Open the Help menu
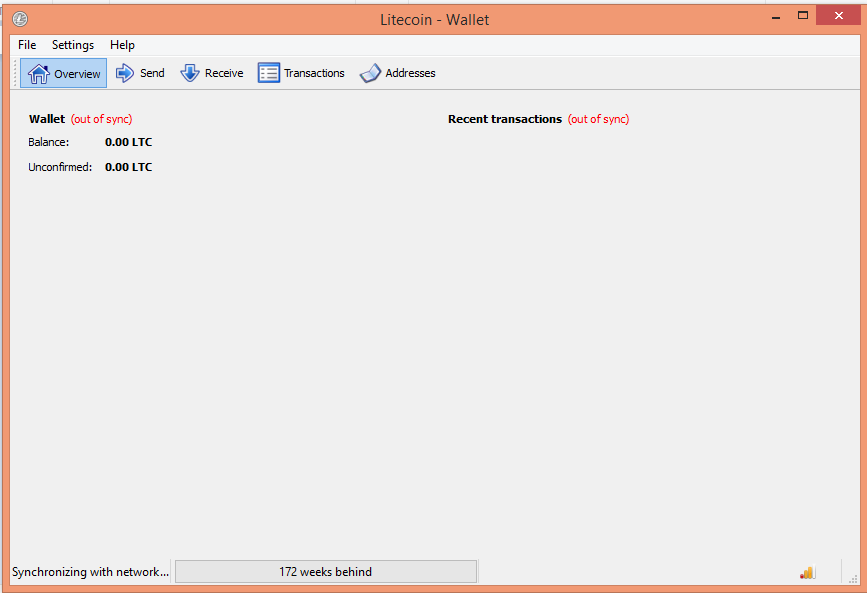Screen dimensions: 867x593 tap(122, 45)
